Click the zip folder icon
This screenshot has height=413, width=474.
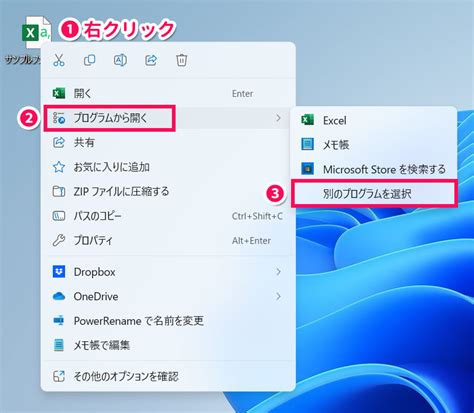(59, 192)
